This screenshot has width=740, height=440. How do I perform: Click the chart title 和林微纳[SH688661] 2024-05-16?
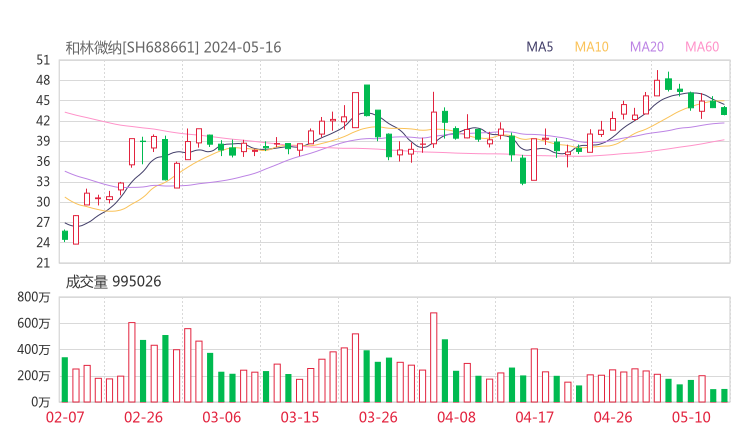coord(173,48)
